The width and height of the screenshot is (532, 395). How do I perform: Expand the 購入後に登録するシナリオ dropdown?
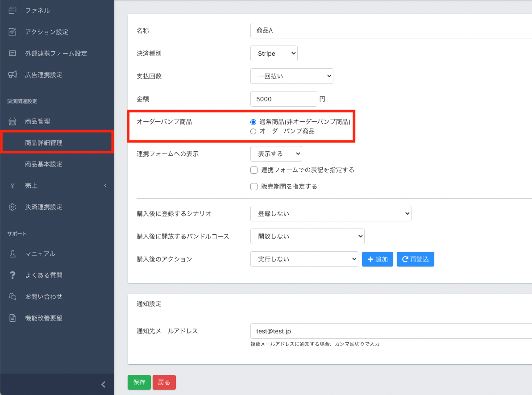[330, 213]
